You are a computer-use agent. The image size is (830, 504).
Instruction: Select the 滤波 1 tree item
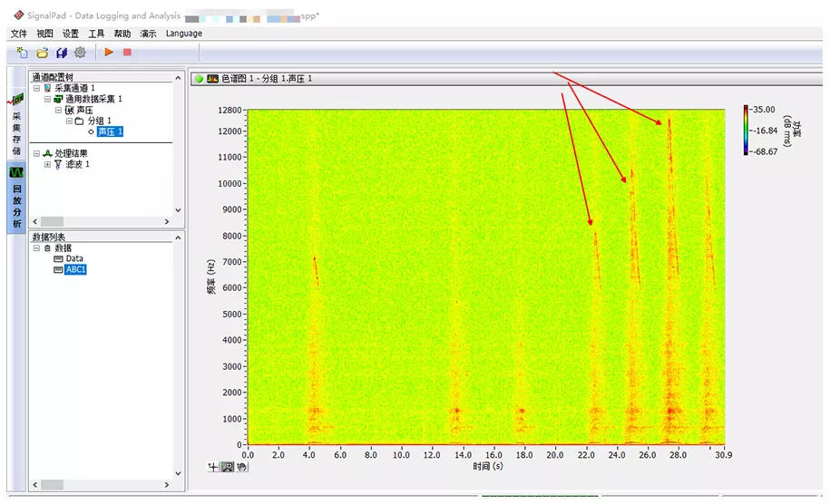[77, 164]
